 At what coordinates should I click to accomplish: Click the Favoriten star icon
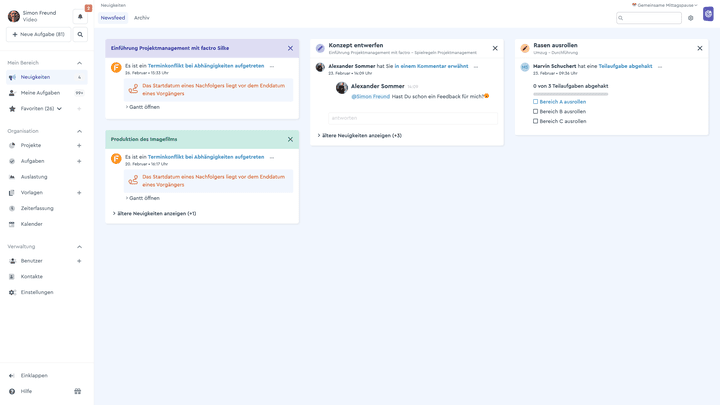click(x=12, y=109)
